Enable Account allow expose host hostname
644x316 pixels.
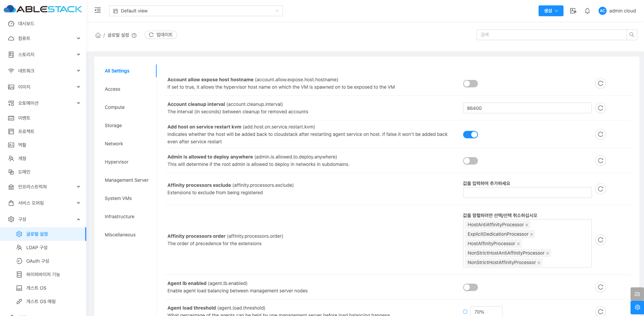click(470, 84)
